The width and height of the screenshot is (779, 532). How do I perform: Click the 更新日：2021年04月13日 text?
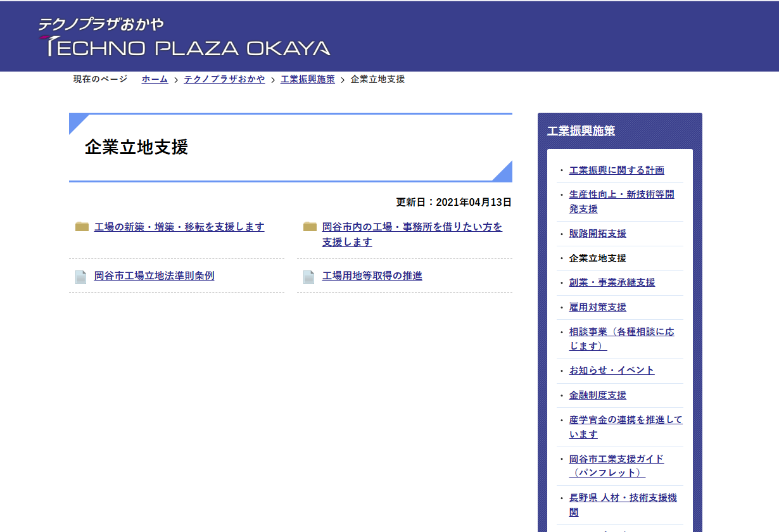(x=453, y=203)
